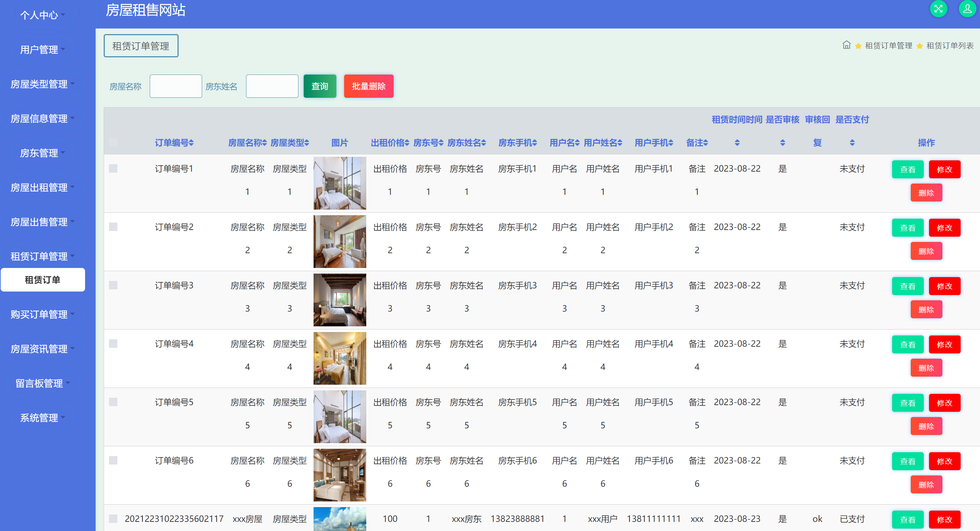Click the green 查询 button
Image resolution: width=980 pixels, height=531 pixels.
320,86
